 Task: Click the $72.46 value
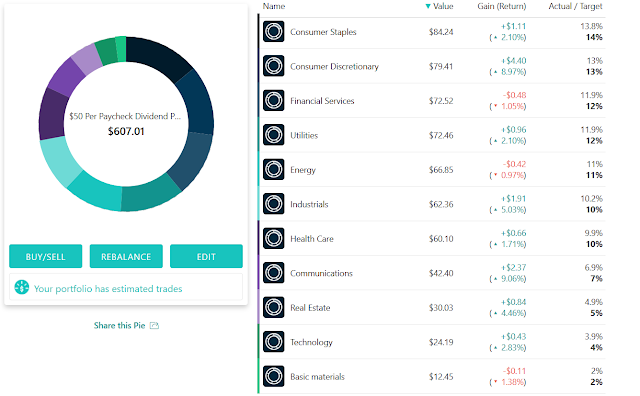441,135
